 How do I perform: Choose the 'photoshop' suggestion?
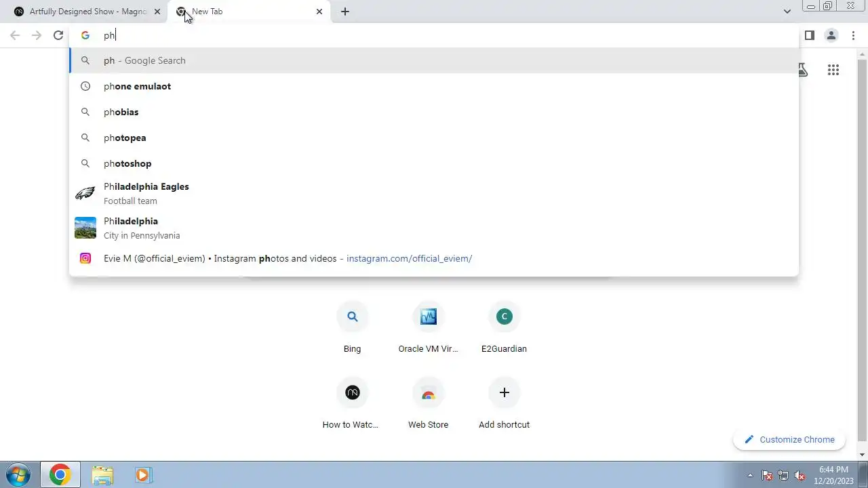[434, 163]
